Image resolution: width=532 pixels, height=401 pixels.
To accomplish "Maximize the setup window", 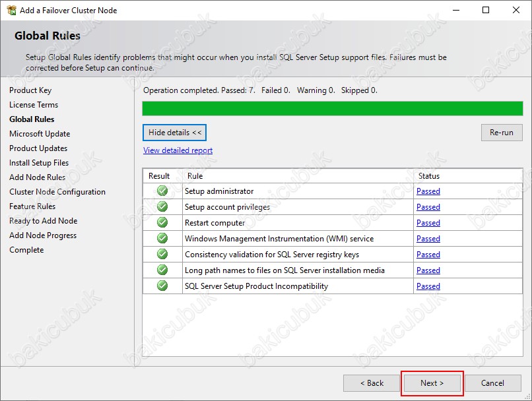I will (486, 11).
